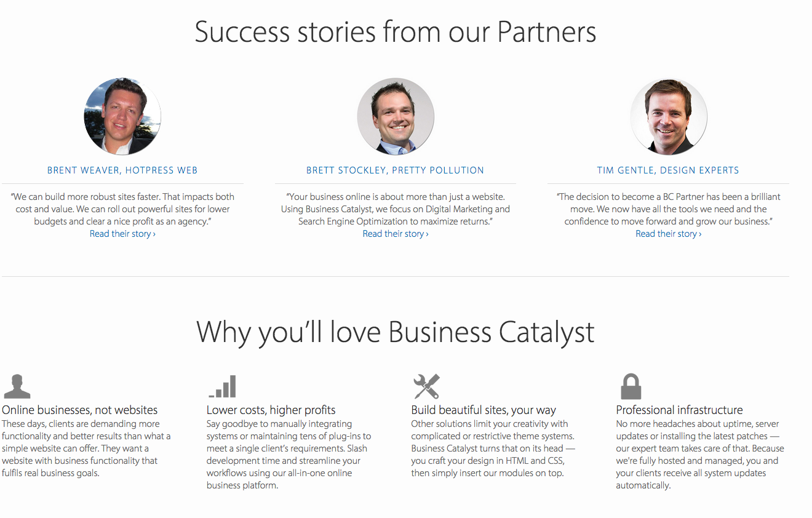Select the Professional infrastructure heading
The image size is (812, 518).
pyautogui.click(x=679, y=410)
